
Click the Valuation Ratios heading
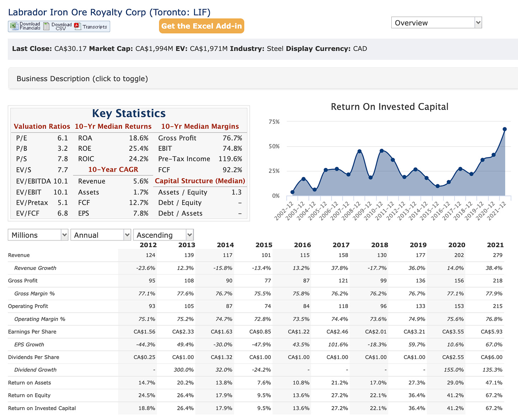point(42,126)
